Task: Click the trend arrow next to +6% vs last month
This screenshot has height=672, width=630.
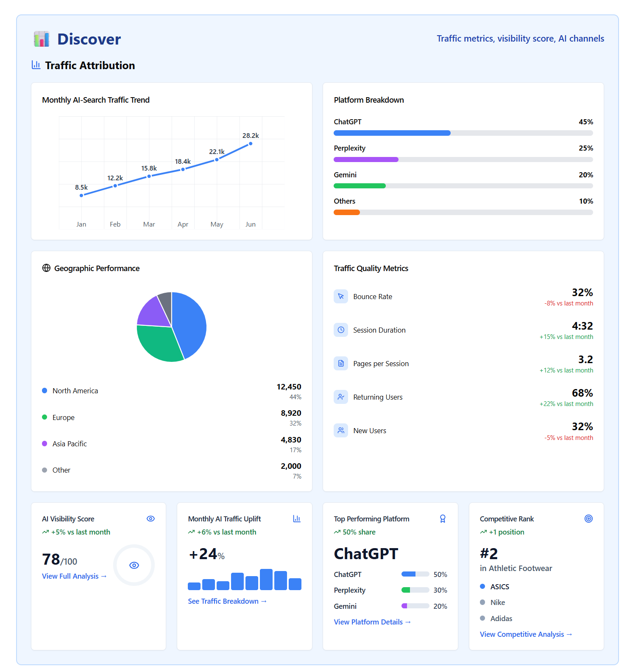Action: click(191, 532)
